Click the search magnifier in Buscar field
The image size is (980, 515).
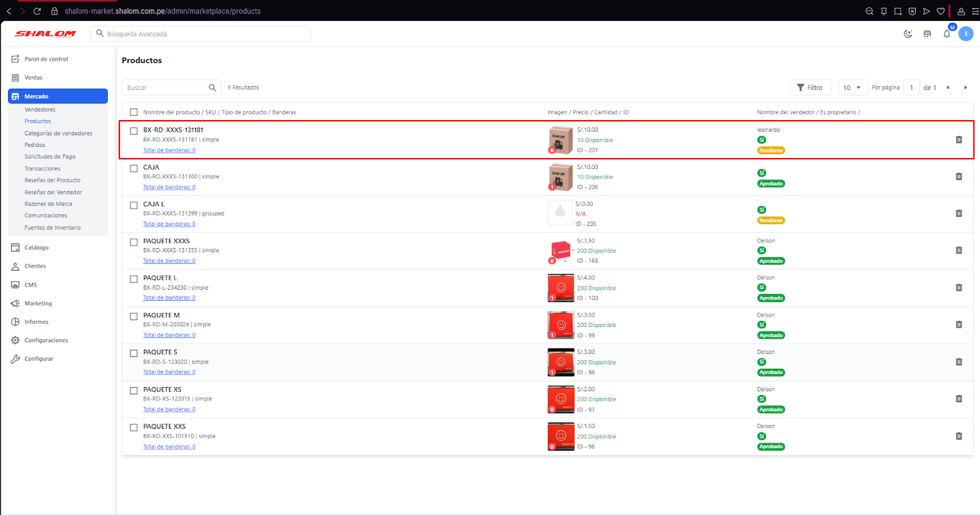[213, 88]
